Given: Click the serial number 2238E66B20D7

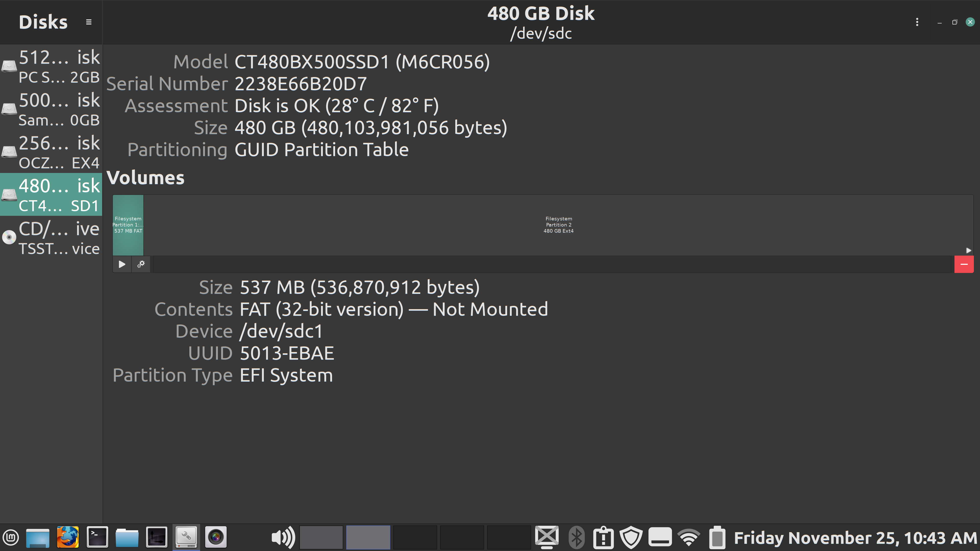Looking at the screenshot, I should coord(301,84).
